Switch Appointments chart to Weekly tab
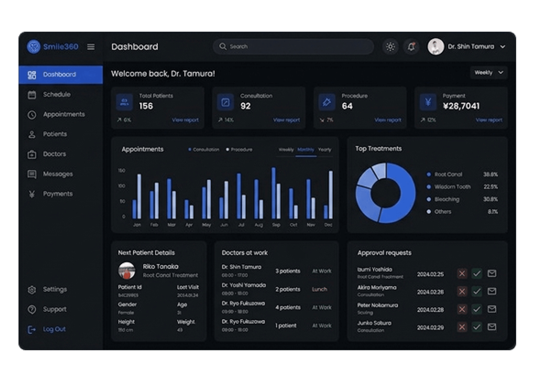This screenshot has width=539, height=392. 286,150
